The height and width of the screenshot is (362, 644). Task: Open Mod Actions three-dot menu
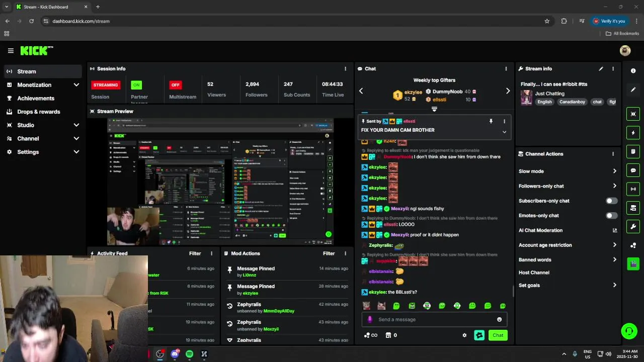pyautogui.click(x=345, y=253)
